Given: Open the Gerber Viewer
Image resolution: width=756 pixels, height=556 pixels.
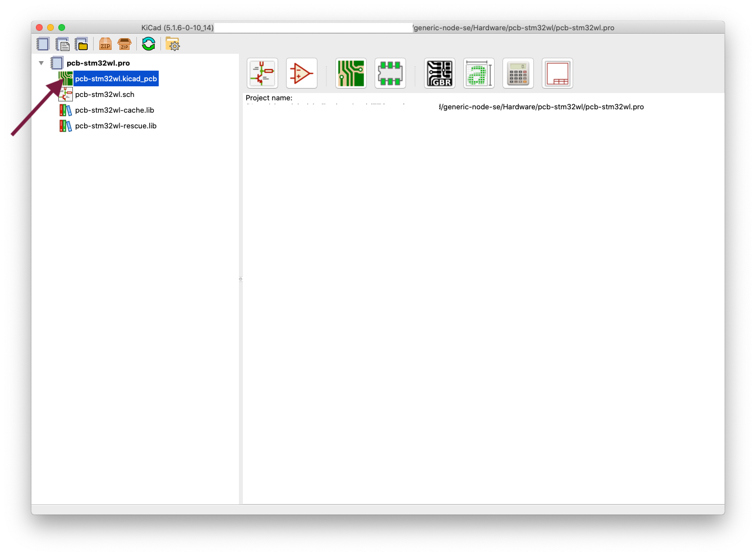Looking at the screenshot, I should point(440,73).
